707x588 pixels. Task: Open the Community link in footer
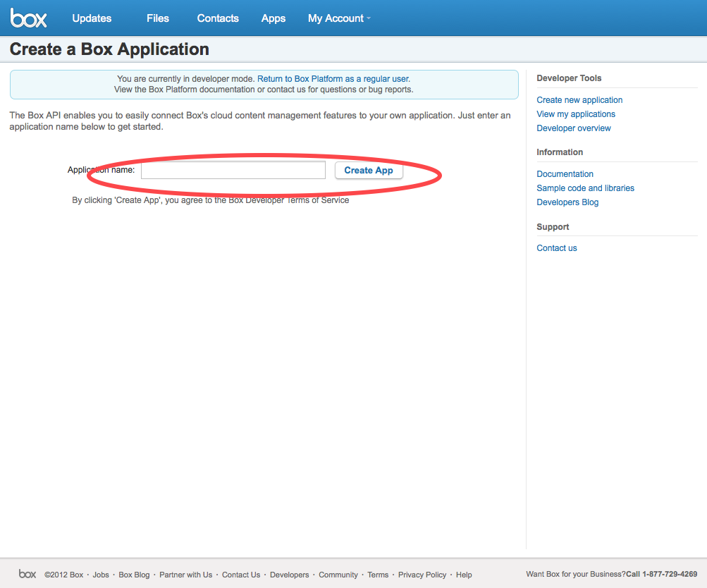[x=338, y=575]
